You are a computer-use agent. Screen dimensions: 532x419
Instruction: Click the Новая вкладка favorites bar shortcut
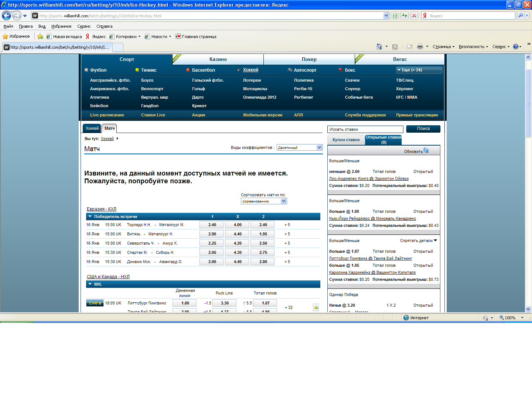tap(64, 36)
